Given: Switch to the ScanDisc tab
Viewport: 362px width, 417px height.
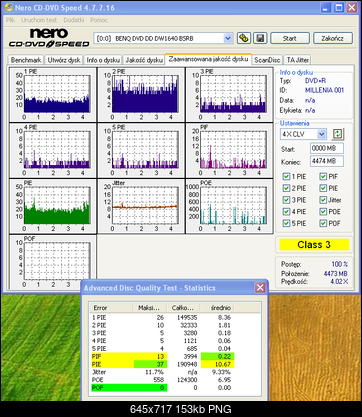Looking at the screenshot, I should click(267, 60).
